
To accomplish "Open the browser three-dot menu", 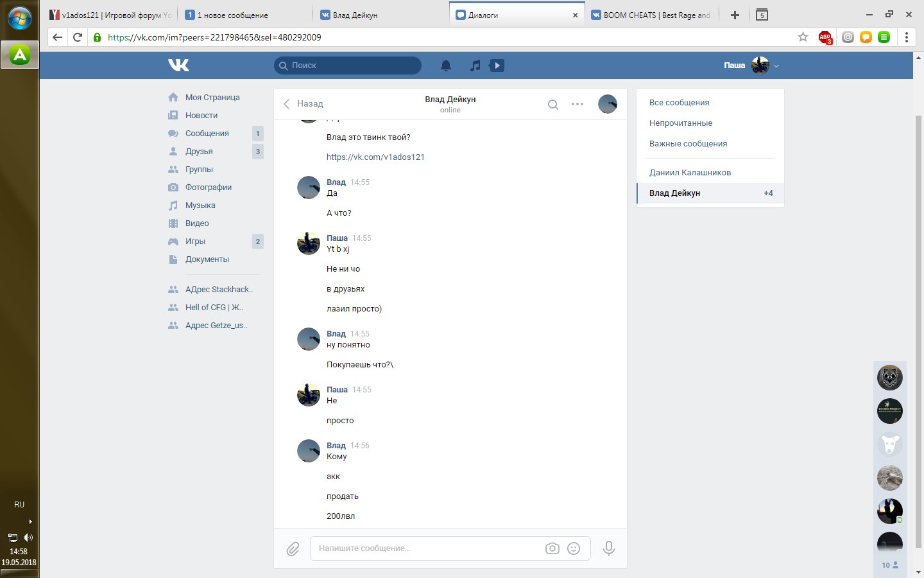I will 907,37.
